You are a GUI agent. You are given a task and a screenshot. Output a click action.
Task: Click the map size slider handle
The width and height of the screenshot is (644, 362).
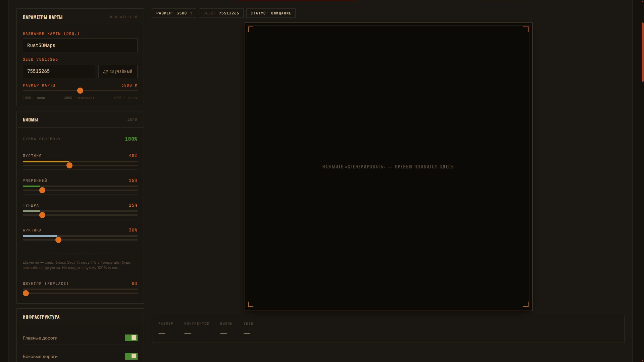coord(80,91)
